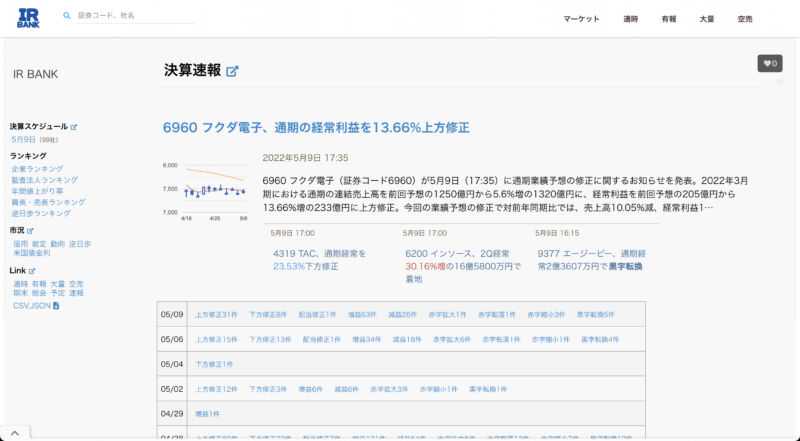Open the 4319 TAC 下方修正 article

(x=319, y=260)
